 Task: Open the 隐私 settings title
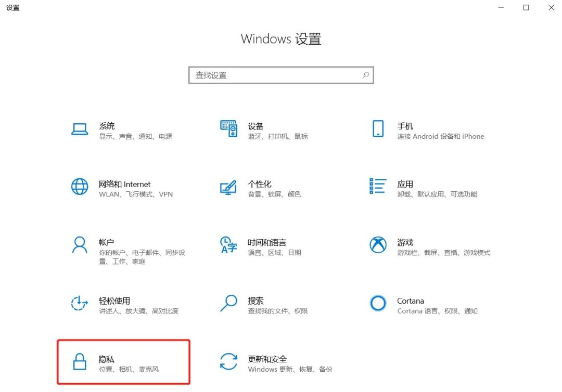point(107,359)
